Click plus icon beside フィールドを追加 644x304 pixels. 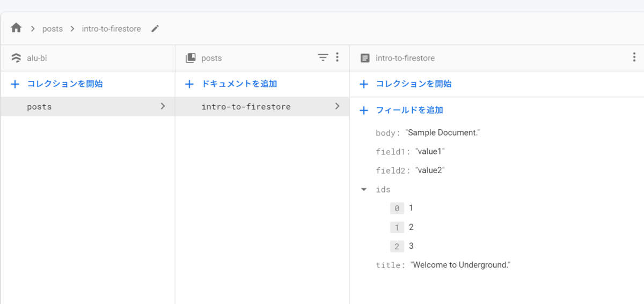pos(363,110)
